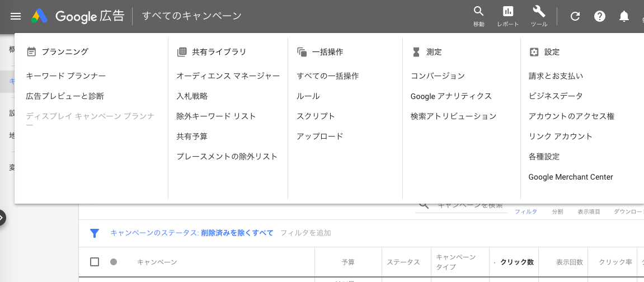The width and height of the screenshot is (644, 282).
Task: Click the blue filter funnel icon
Action: pyautogui.click(x=95, y=233)
